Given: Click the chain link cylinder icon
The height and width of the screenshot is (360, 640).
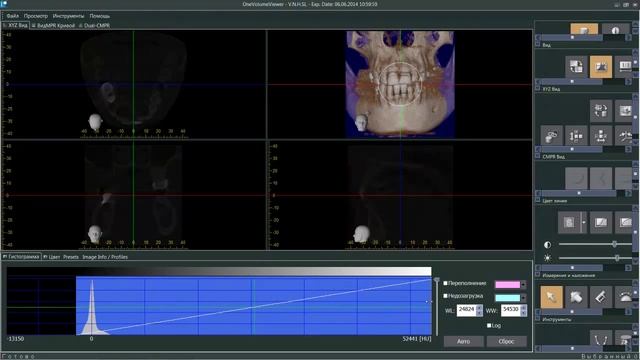Looking at the screenshot, I should [551, 136].
